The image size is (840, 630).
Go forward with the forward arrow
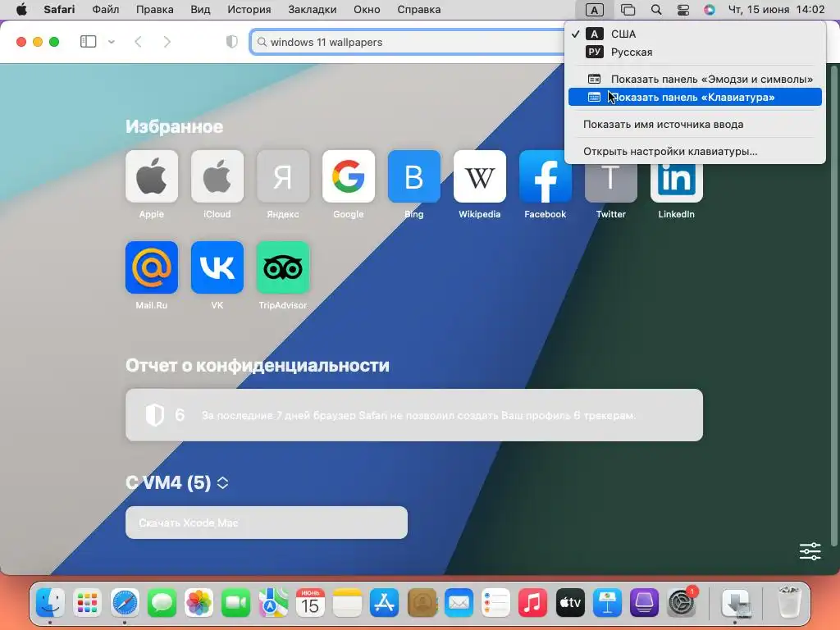point(167,42)
